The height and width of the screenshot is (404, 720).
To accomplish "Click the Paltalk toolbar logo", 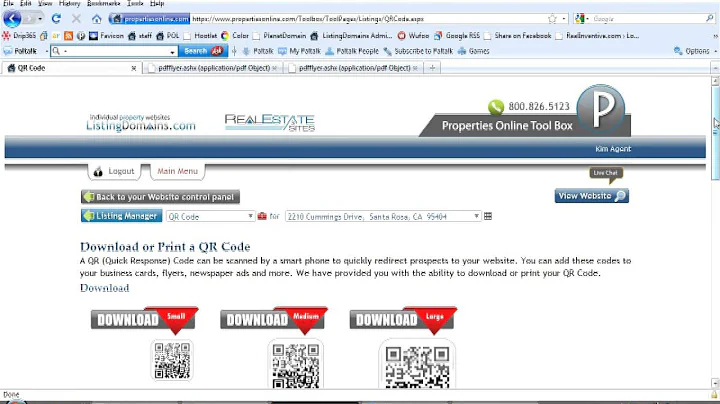I will click(20, 51).
